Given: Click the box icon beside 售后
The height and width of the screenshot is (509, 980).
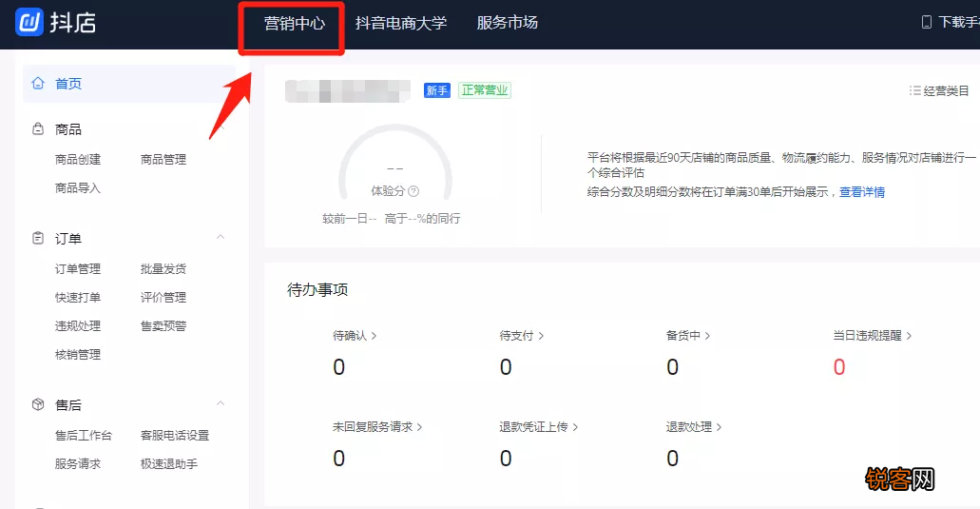Looking at the screenshot, I should (x=38, y=404).
